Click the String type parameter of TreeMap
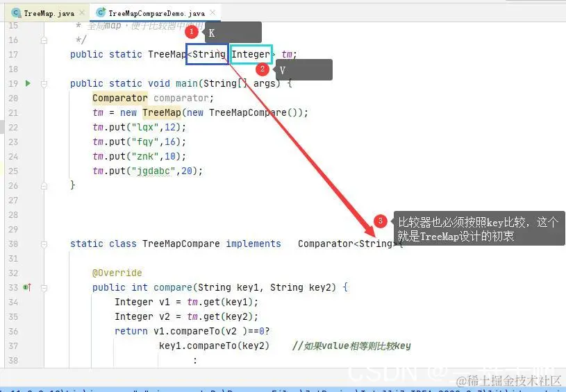This screenshot has height=392, width=566. tap(208, 54)
